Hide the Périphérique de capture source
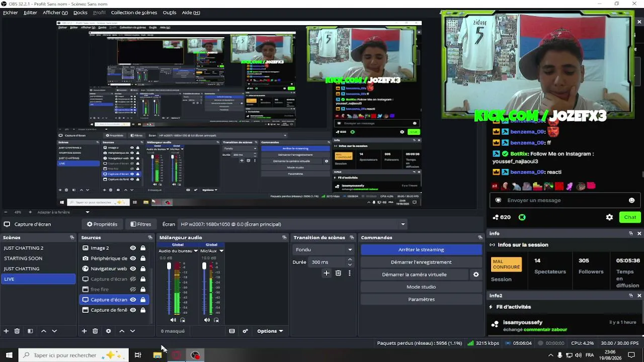This screenshot has width=644, height=362. coord(133,258)
